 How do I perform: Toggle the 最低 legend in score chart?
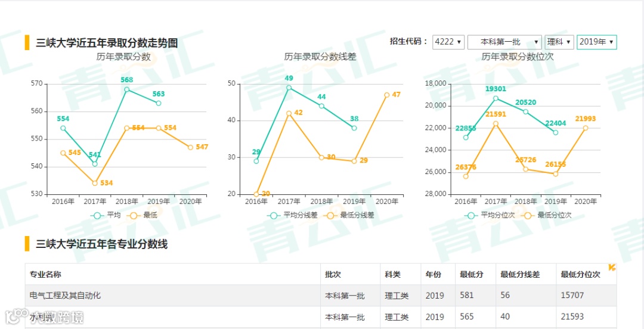[x=142, y=215]
